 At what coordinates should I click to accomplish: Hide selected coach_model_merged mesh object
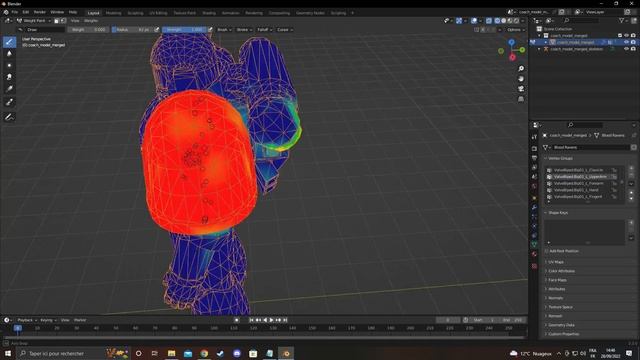click(626, 42)
